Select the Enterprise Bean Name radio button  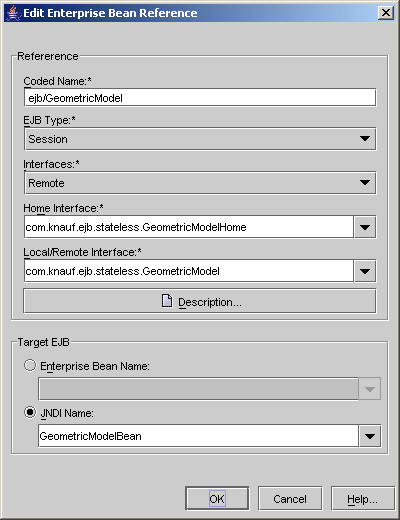[30, 365]
